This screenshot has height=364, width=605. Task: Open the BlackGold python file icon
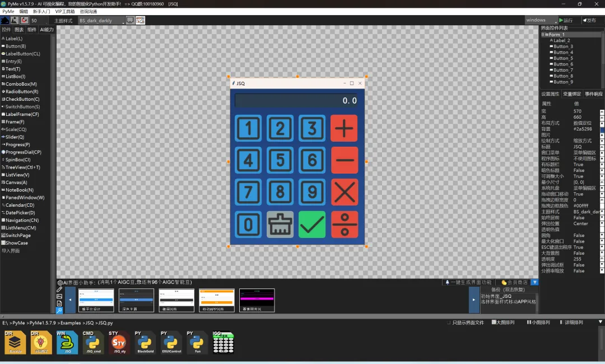pyautogui.click(x=145, y=342)
